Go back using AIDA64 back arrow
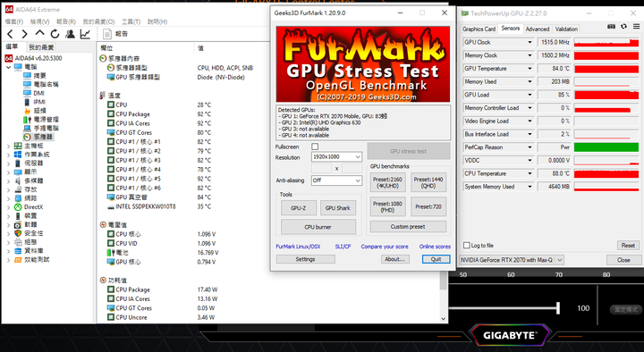Viewport: 644px width, 352px height. click(10, 34)
